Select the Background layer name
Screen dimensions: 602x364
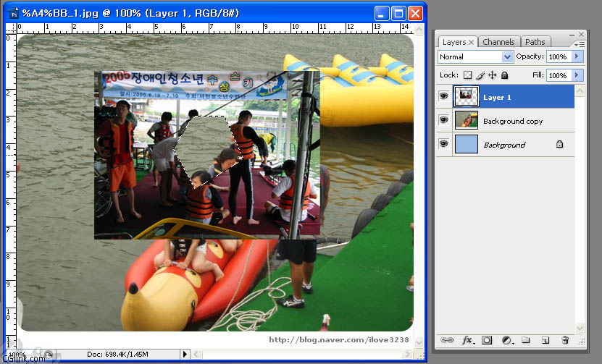pos(504,145)
